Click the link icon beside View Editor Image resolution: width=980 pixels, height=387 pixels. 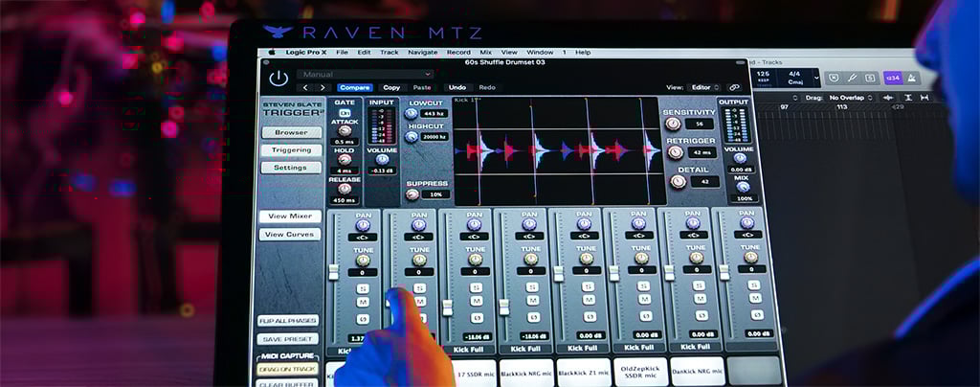coord(734,87)
